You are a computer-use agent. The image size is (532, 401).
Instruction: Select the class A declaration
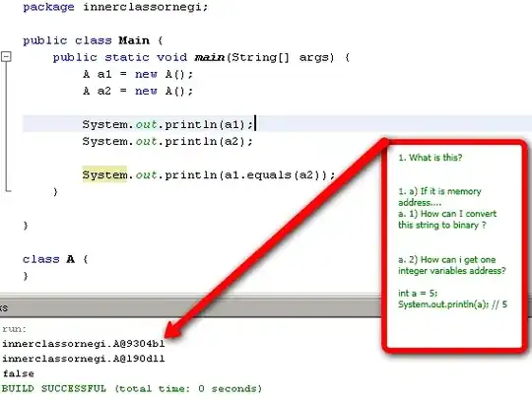55,259
